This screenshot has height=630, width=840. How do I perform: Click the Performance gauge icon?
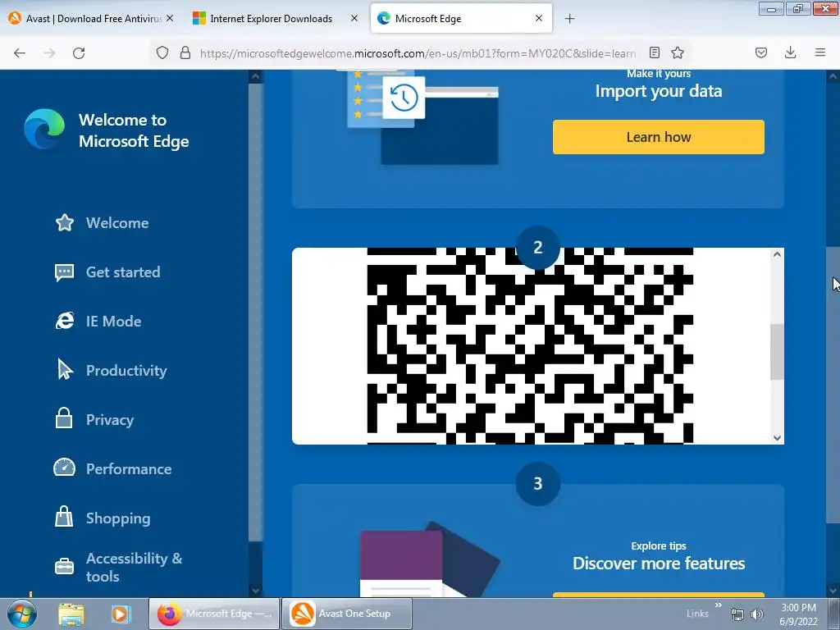pyautogui.click(x=64, y=468)
